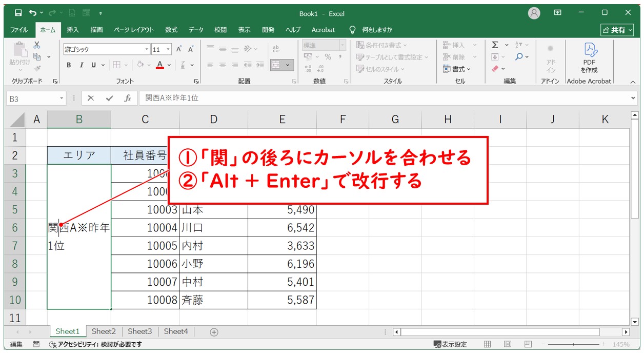Open the AutoSum dropdown arrow

(506, 45)
